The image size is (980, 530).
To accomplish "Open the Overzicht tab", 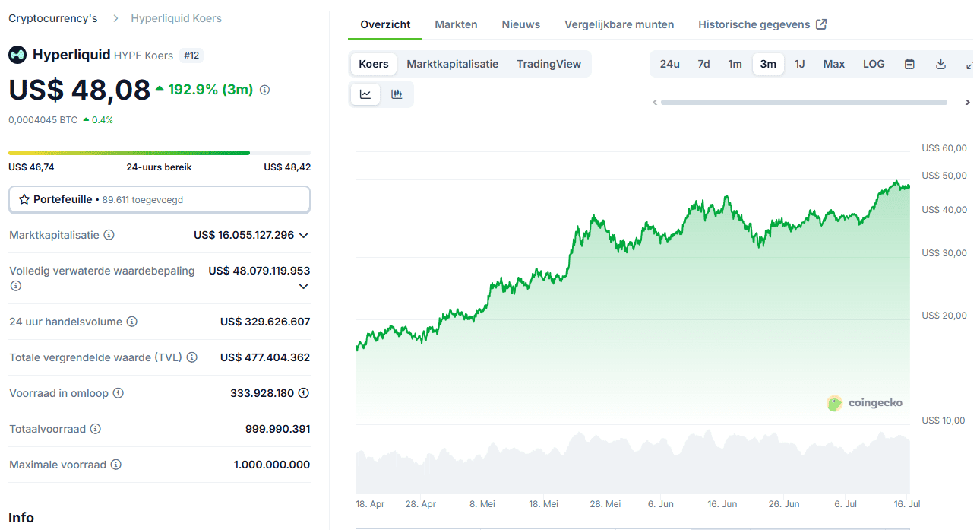I will click(385, 24).
